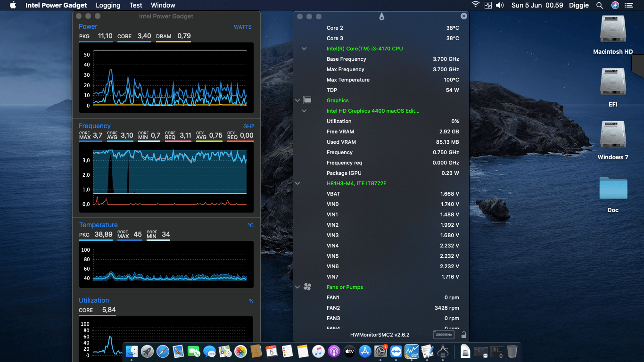Screen dimensions: 644x362
Task: Click the lock toggle at HWMonitorSMC2 bottom
Action: 463,335
